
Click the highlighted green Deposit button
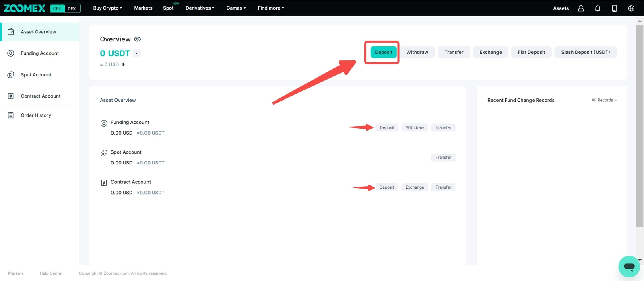pos(383,52)
